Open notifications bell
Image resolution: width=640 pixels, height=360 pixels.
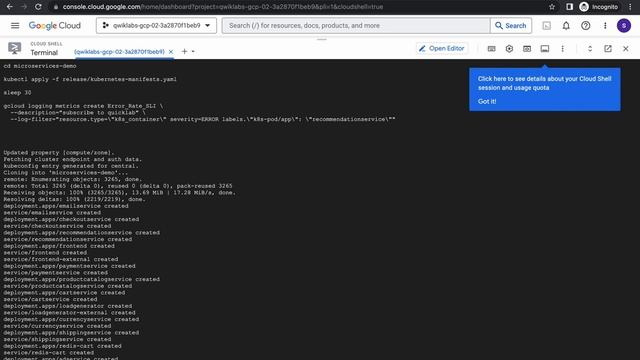(566, 26)
